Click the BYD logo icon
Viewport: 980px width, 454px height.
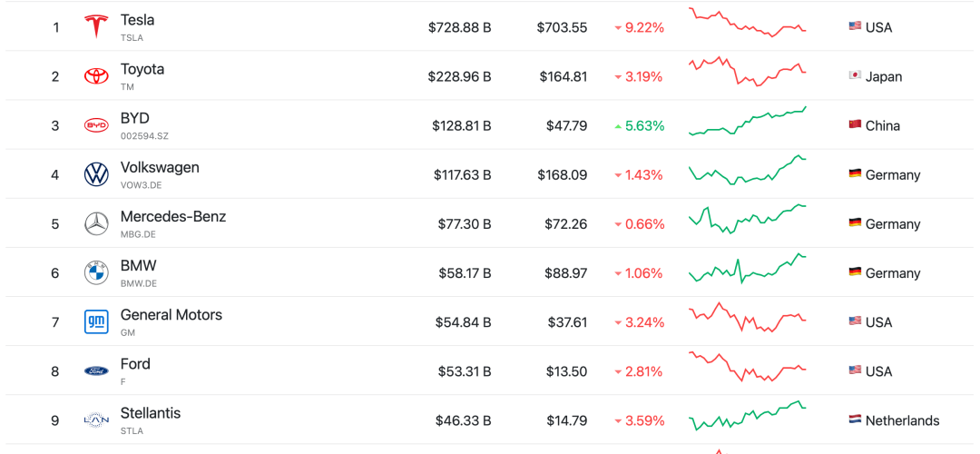click(x=96, y=125)
